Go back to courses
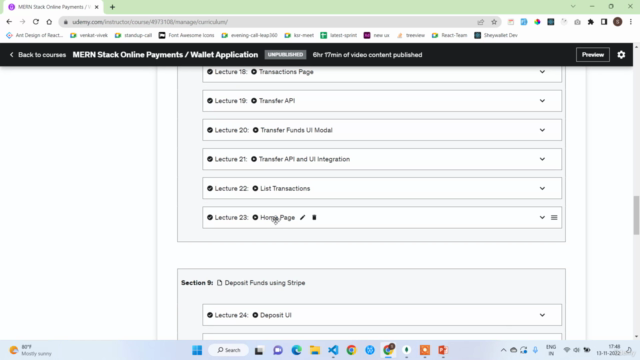 point(38,55)
